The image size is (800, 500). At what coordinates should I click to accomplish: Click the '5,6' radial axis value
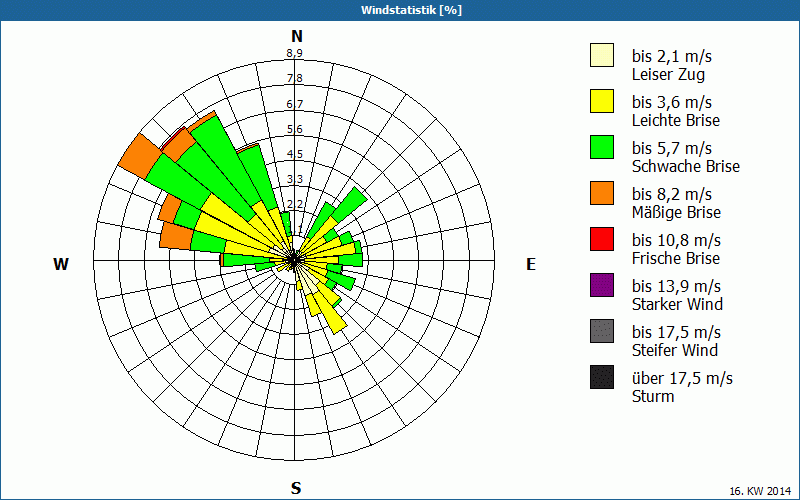[294, 129]
